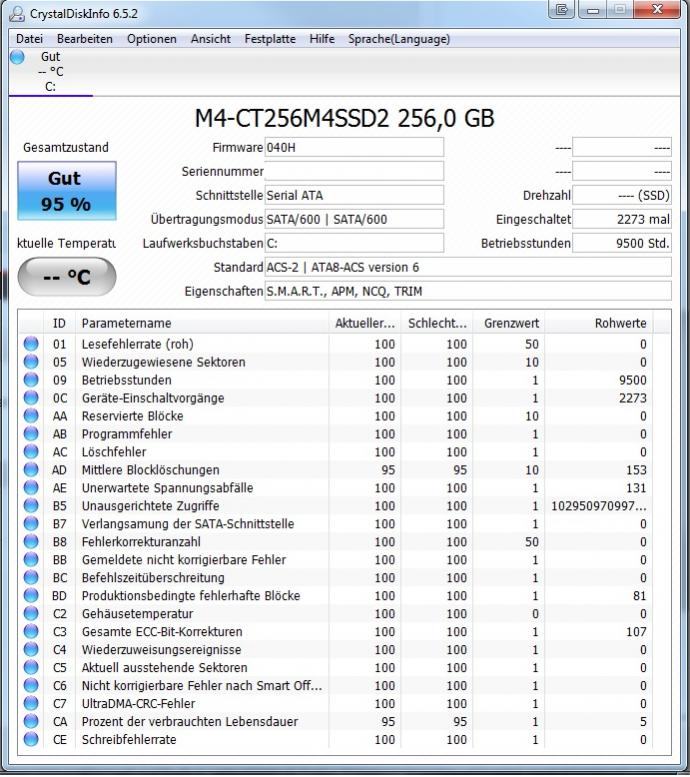Click status orb for Wiederzuweisungsereignisse row
Viewport: 690px width, 777px height.
(x=31, y=649)
